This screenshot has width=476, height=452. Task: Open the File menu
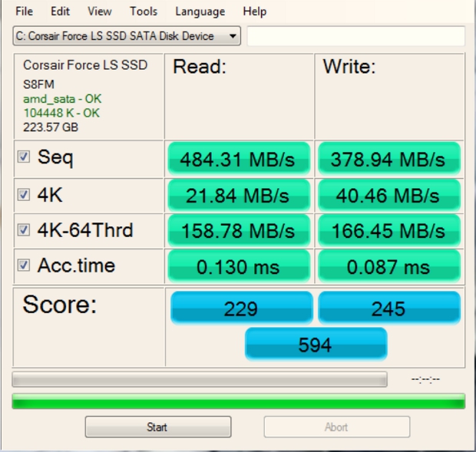pos(24,12)
